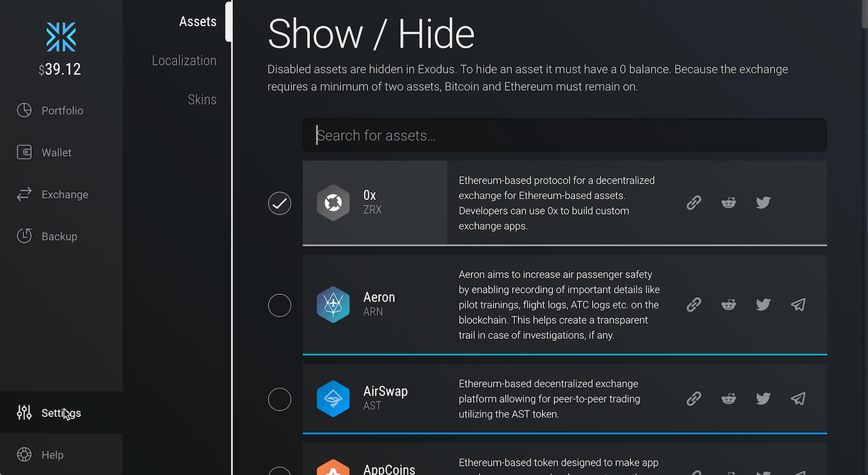Click the Wallet icon in sidebar
The width and height of the screenshot is (868, 475).
[x=24, y=152]
